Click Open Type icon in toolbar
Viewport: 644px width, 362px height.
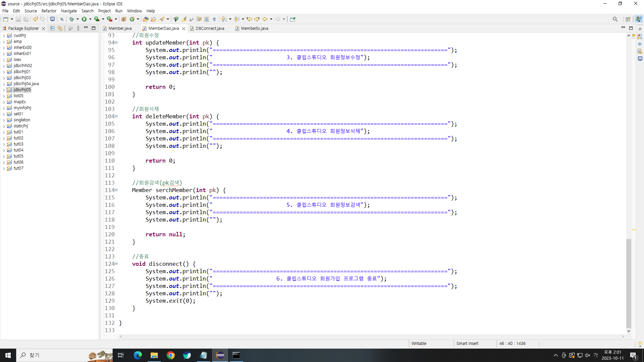click(x=145, y=19)
